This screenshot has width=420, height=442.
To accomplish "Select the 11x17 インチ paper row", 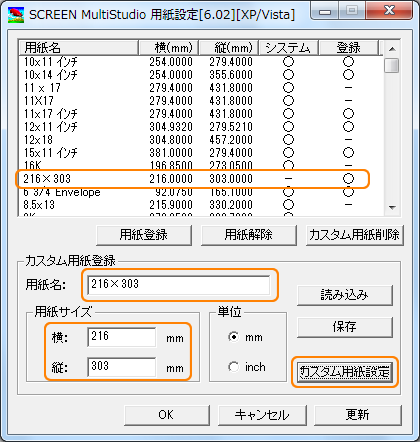I will click(200, 114).
